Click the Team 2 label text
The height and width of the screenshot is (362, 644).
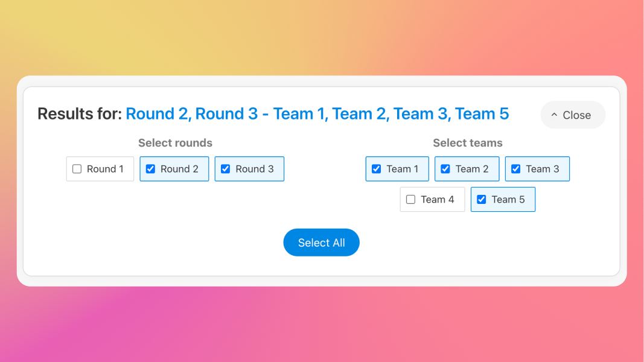tap(472, 169)
